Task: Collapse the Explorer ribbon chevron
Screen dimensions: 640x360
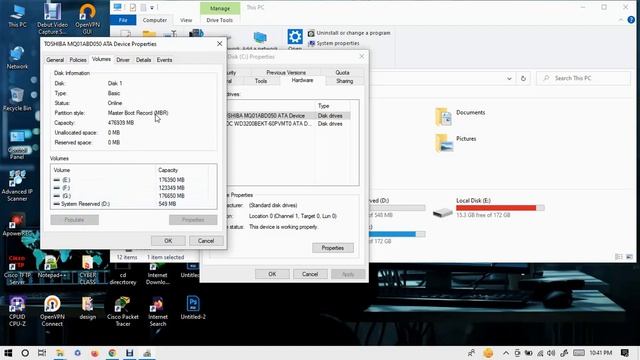Action: point(621,20)
